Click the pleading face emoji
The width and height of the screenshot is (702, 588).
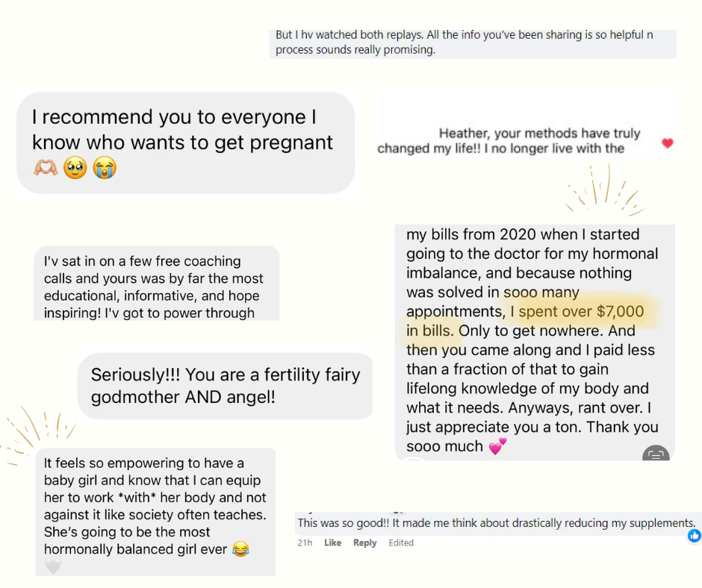(x=75, y=168)
